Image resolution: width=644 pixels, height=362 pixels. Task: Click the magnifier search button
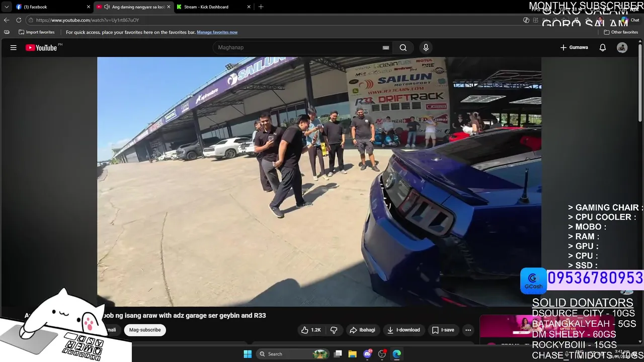(403, 47)
